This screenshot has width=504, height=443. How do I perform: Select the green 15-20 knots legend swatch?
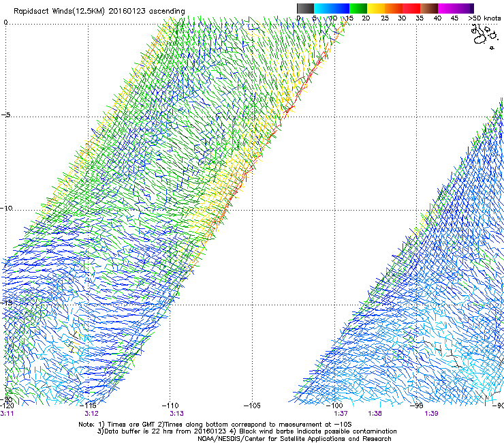[x=358, y=8]
